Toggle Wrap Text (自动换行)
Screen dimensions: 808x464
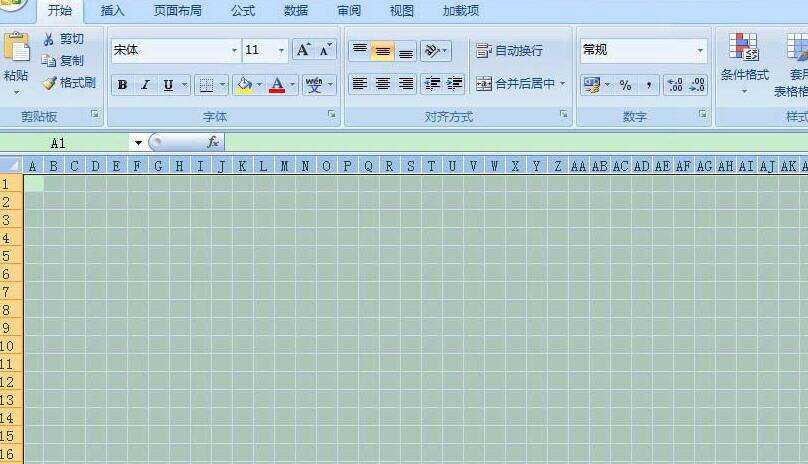pyautogui.click(x=509, y=51)
